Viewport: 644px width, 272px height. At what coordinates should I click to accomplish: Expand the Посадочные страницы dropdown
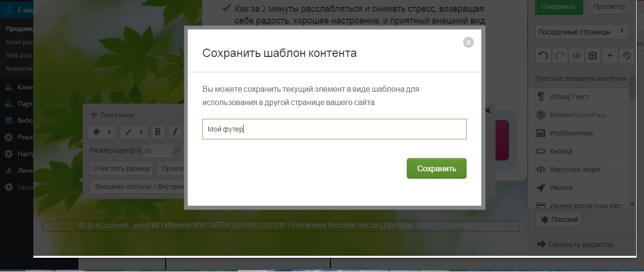582,32
